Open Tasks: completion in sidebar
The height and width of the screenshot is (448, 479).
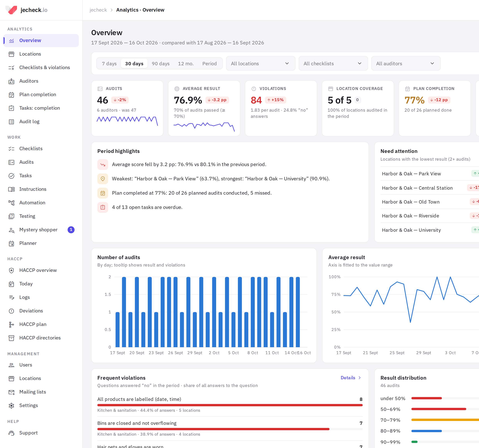pos(41,108)
